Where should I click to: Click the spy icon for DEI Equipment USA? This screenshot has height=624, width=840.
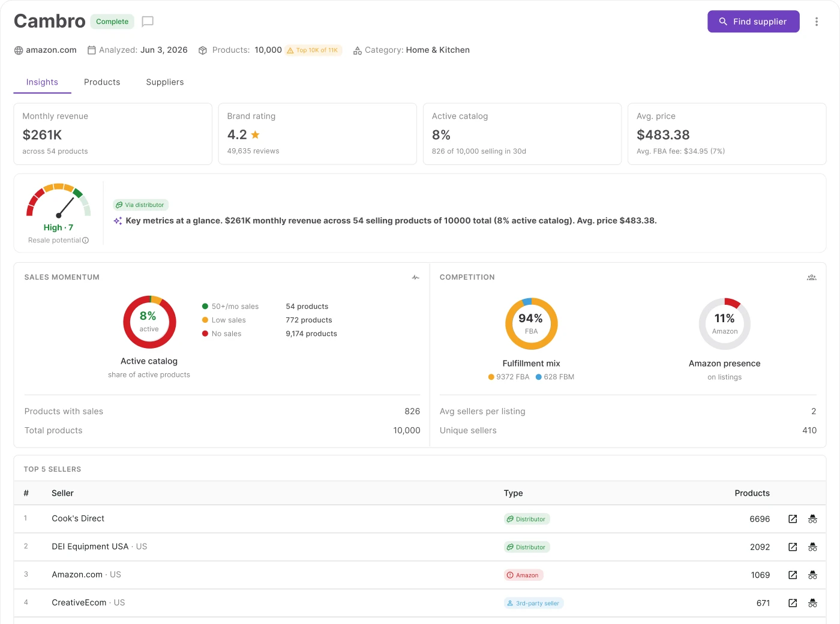coord(812,547)
